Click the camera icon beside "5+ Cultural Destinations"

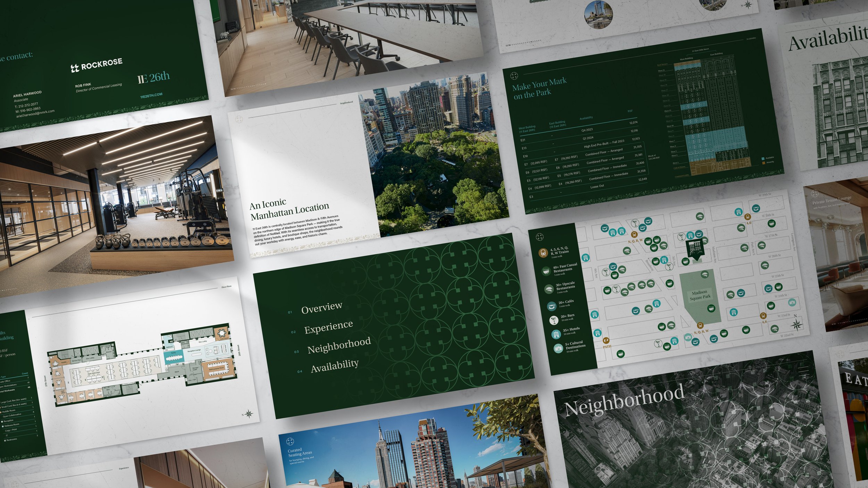pyautogui.click(x=558, y=348)
